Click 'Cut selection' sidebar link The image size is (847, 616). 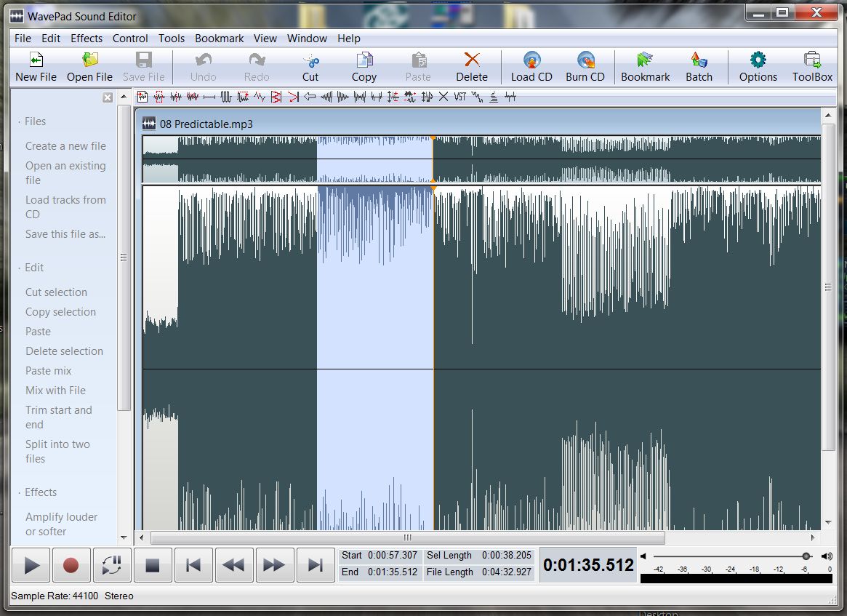pyautogui.click(x=56, y=292)
